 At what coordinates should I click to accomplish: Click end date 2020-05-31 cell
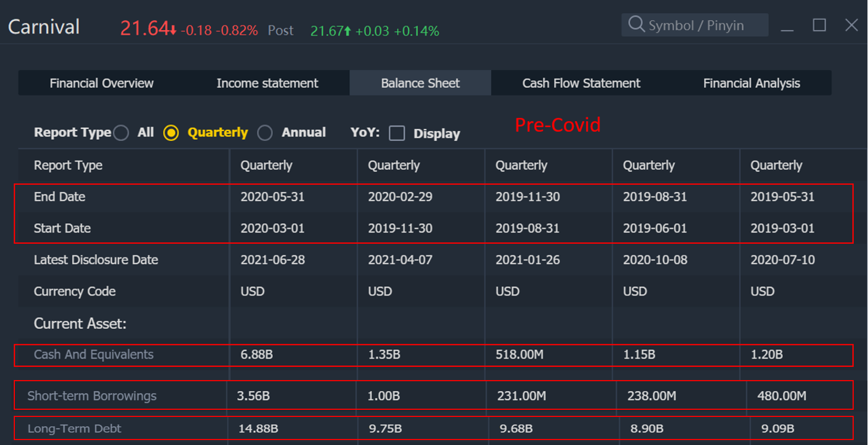[x=272, y=197]
